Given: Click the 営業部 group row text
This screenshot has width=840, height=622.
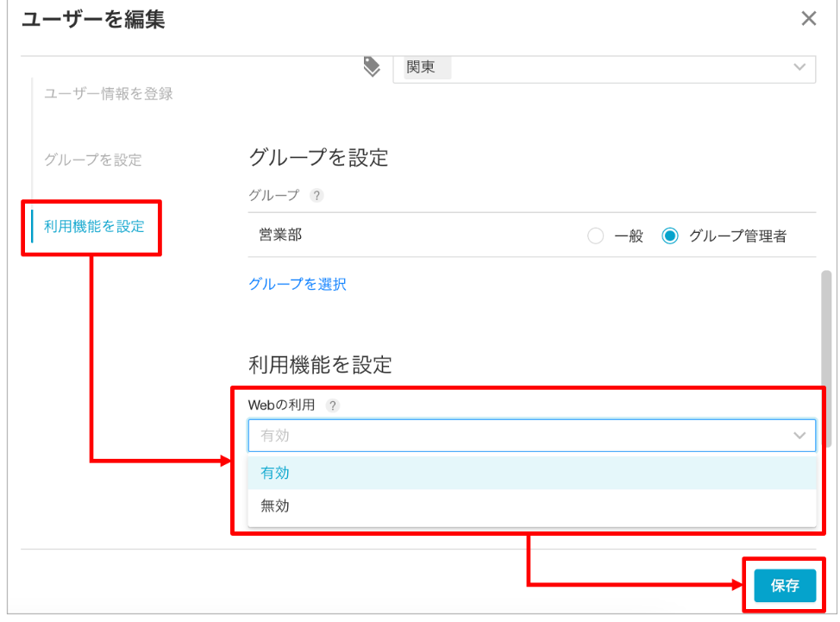Looking at the screenshot, I should tap(280, 235).
